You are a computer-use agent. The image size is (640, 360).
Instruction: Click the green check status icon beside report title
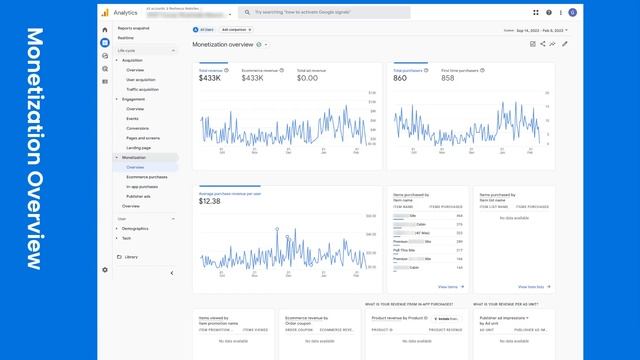pyautogui.click(x=259, y=44)
